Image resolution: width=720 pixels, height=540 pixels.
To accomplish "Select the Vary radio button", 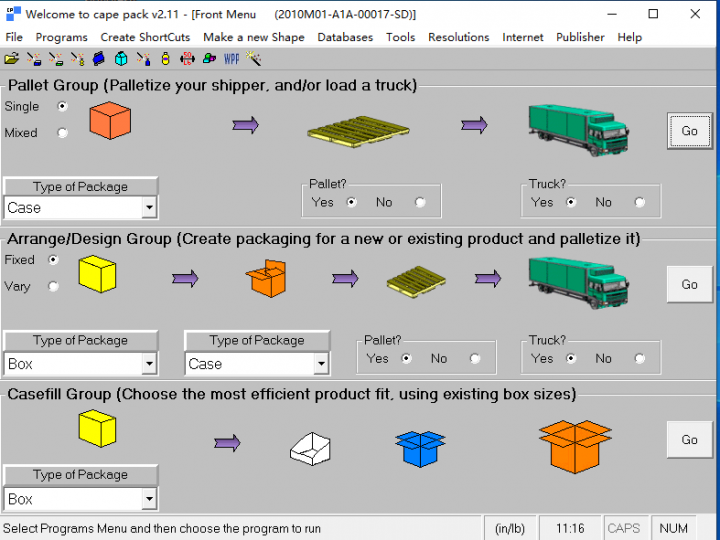I will (54, 286).
